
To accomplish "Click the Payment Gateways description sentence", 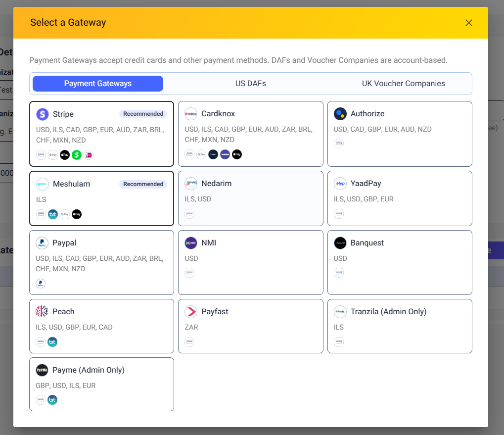I will pos(238,60).
